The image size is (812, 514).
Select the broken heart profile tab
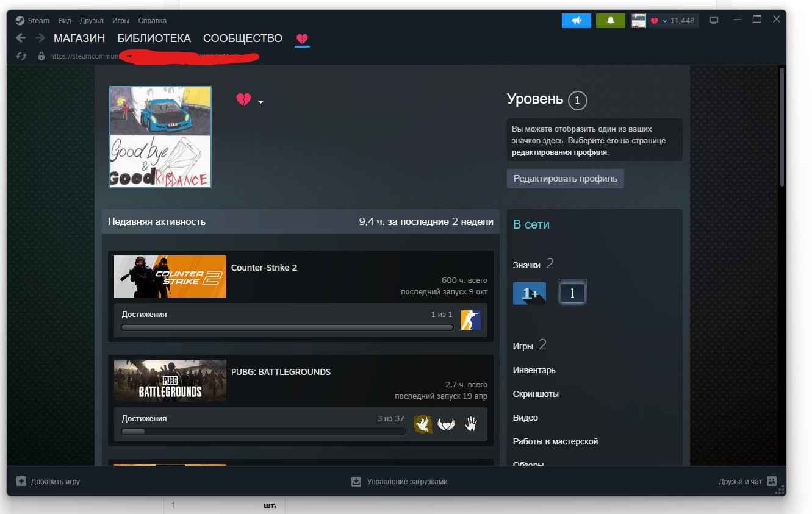click(x=302, y=39)
